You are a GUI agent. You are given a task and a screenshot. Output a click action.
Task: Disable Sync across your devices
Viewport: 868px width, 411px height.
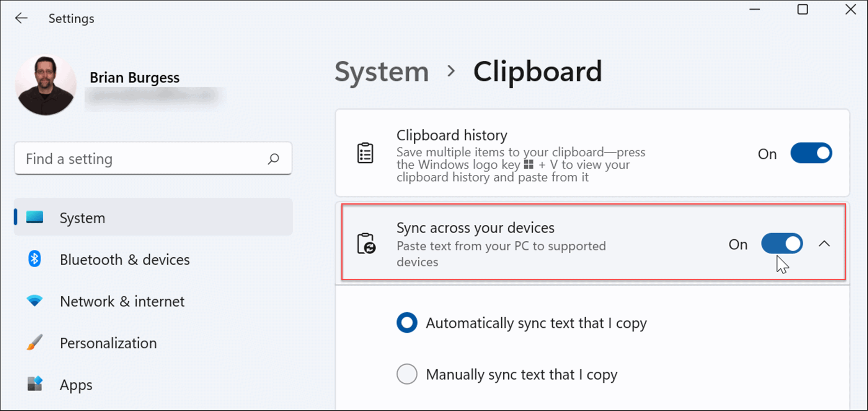pos(782,244)
